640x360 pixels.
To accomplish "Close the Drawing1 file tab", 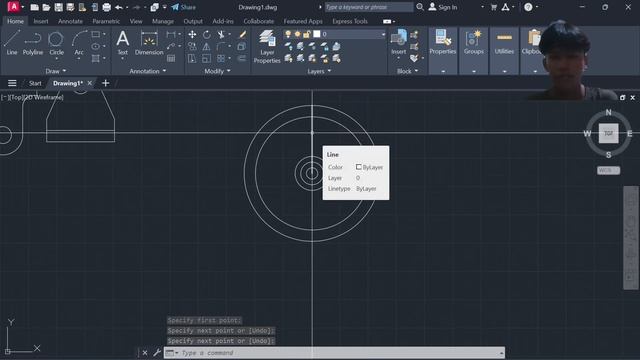I will click(90, 83).
